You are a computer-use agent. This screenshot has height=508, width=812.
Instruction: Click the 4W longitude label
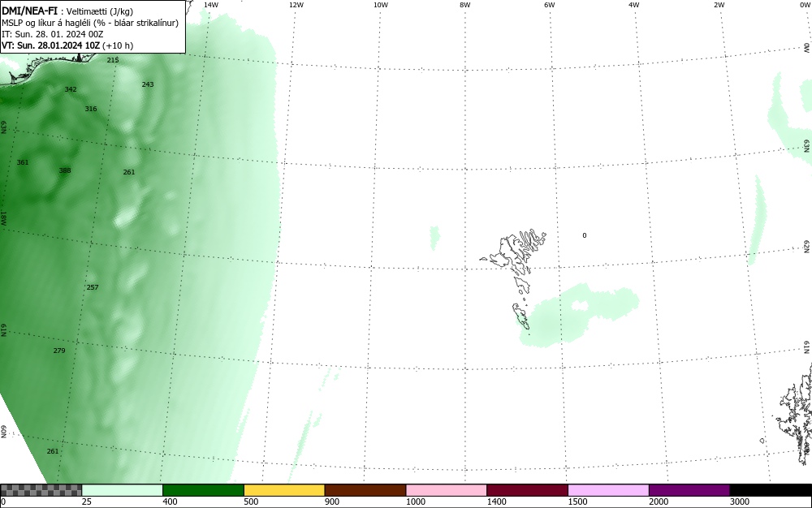pos(634,5)
